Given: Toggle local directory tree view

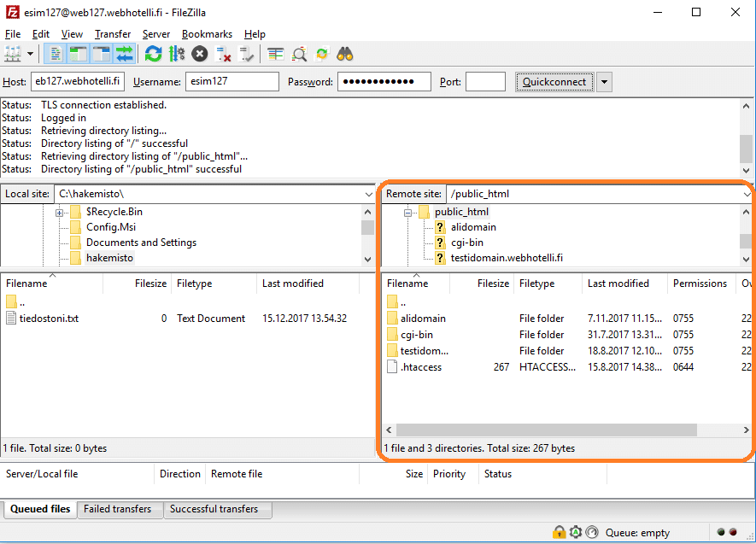Looking at the screenshot, I should click(79, 54).
